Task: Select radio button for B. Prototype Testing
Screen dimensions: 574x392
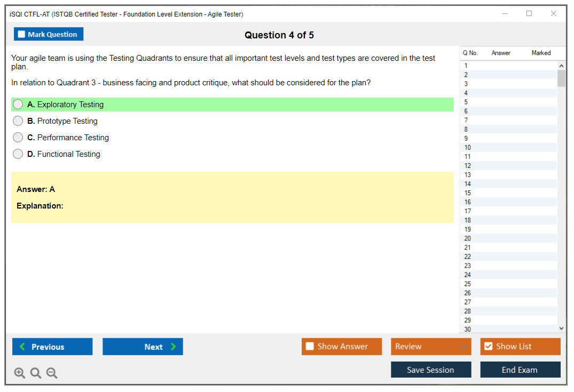Action: tap(18, 121)
